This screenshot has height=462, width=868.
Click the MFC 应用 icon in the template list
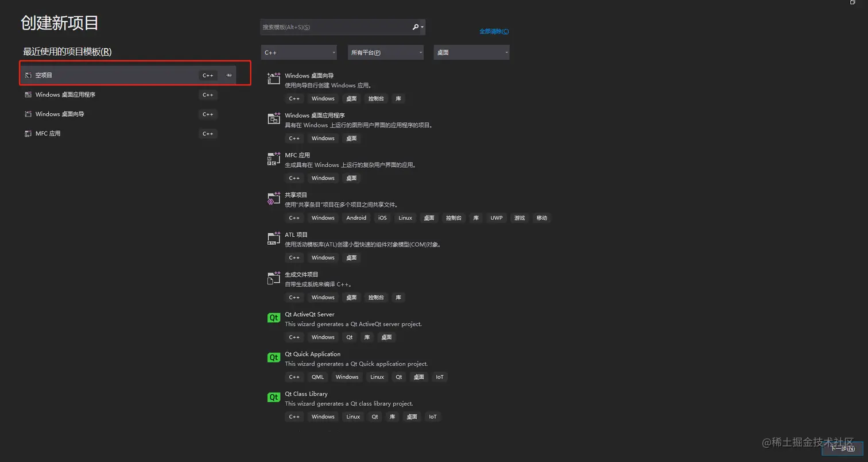274,158
